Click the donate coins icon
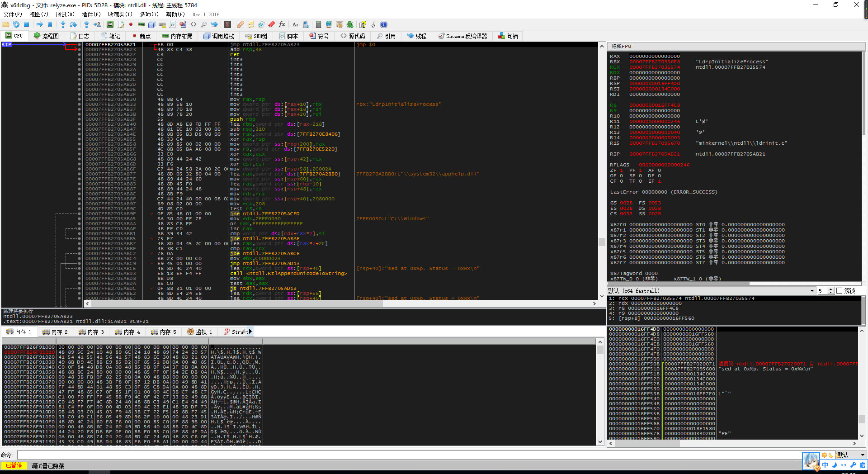Image resolution: width=868 pixels, height=474 pixels. point(339,24)
